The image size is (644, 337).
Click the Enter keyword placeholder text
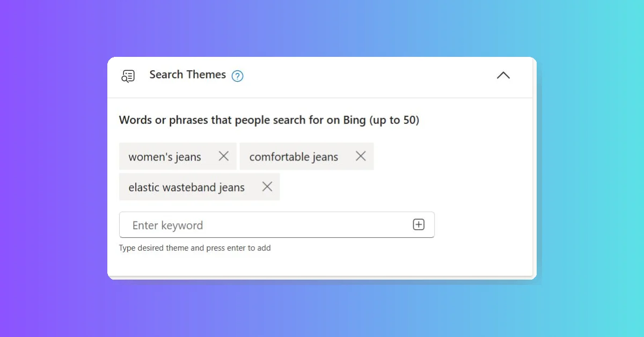167,225
